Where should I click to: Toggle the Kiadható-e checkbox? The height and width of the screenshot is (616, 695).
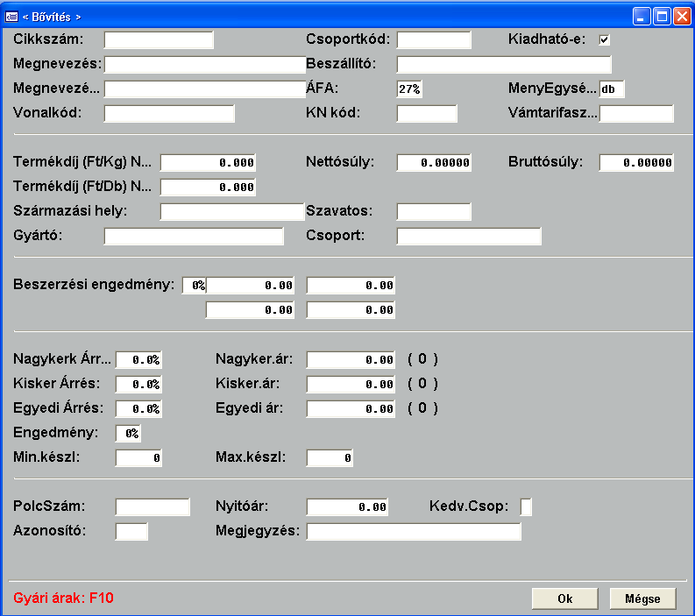tap(604, 40)
